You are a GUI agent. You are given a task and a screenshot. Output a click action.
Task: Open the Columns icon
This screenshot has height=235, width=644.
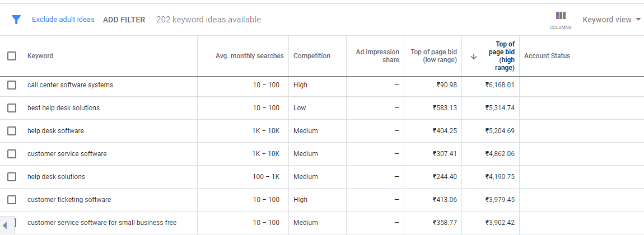[x=561, y=20]
